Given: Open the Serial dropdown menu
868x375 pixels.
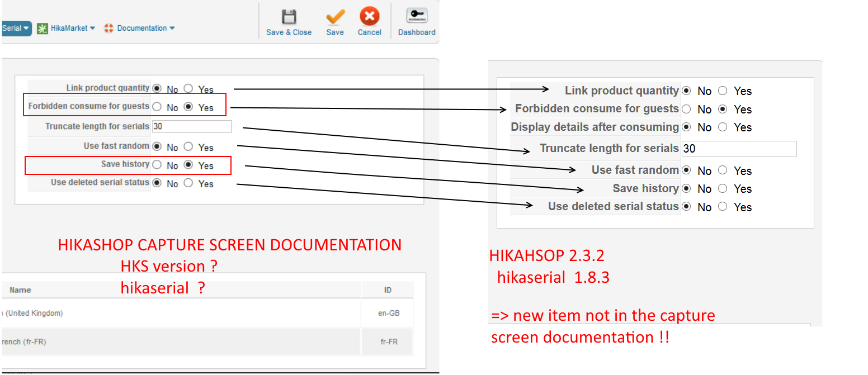Looking at the screenshot, I should click(16, 29).
